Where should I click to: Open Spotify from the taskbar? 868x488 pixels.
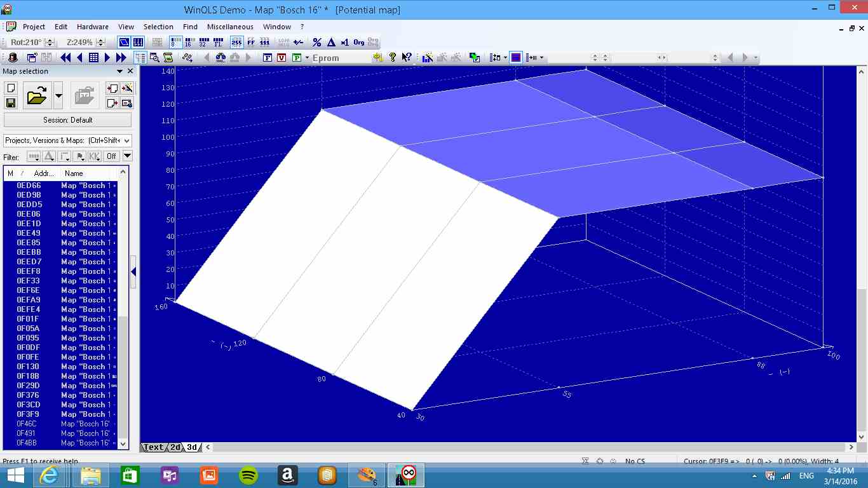[x=248, y=475]
